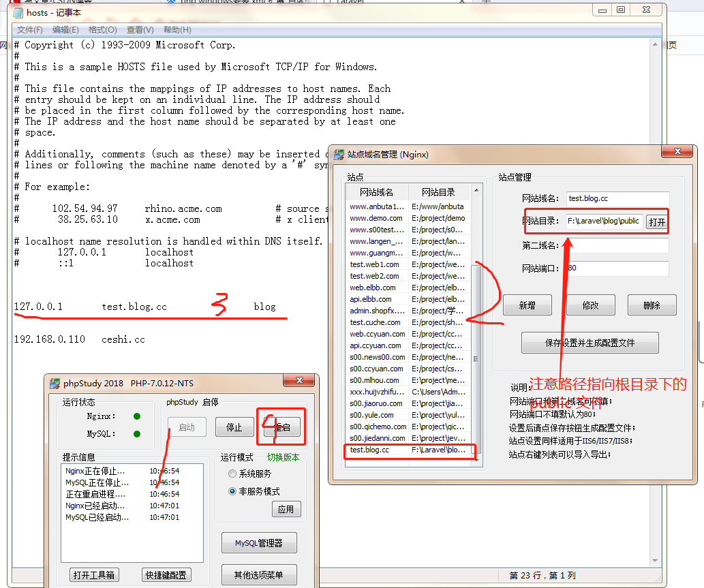Click site list scrollbar down arrow
Image resolution: width=704 pixels, height=588 pixels.
pos(476,460)
